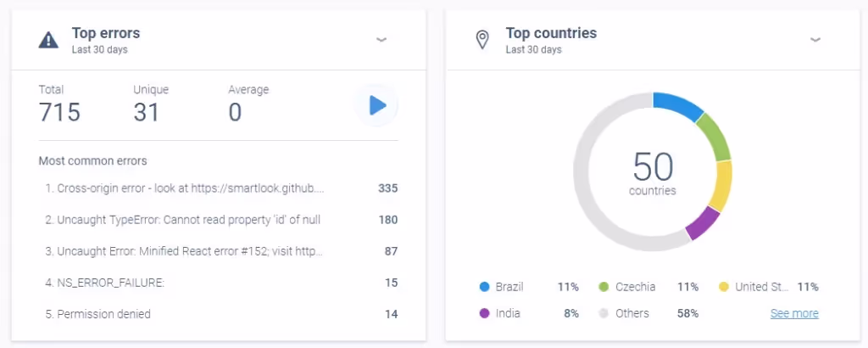Click the 335 count for Cross-origin error
868x348 pixels.
coord(388,188)
